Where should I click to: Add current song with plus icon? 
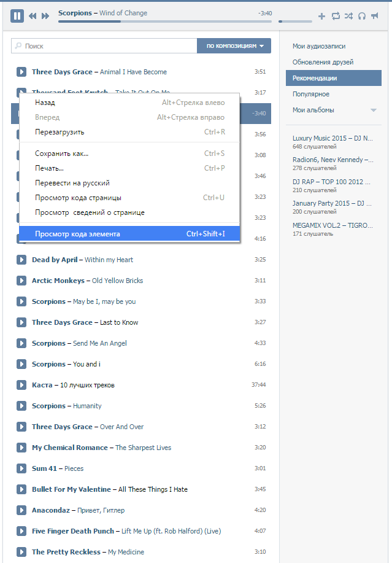[x=322, y=16]
